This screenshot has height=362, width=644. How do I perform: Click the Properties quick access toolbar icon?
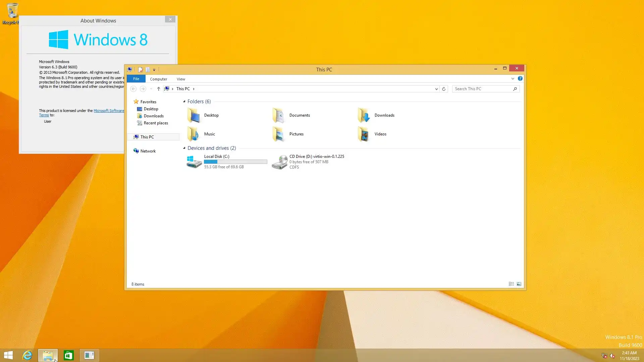pos(141,70)
